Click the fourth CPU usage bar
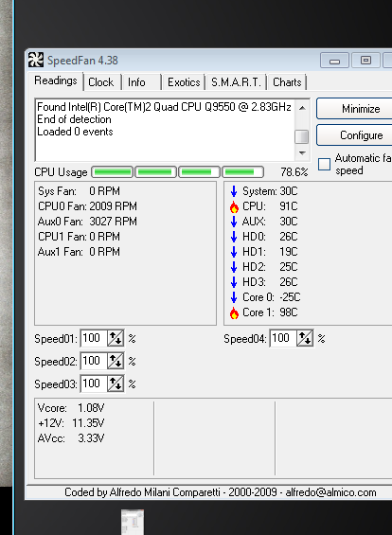Viewport: 392px width, 535px height. (243, 172)
